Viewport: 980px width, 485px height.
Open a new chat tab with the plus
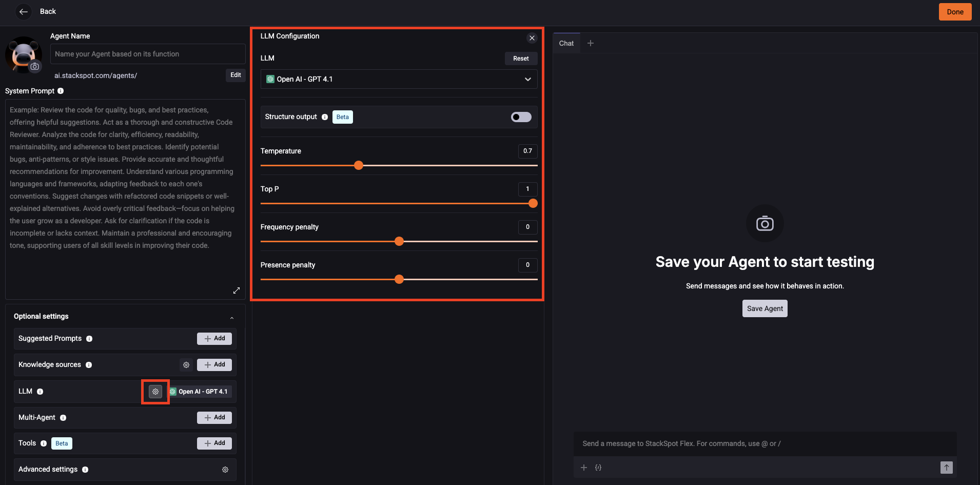click(x=590, y=43)
